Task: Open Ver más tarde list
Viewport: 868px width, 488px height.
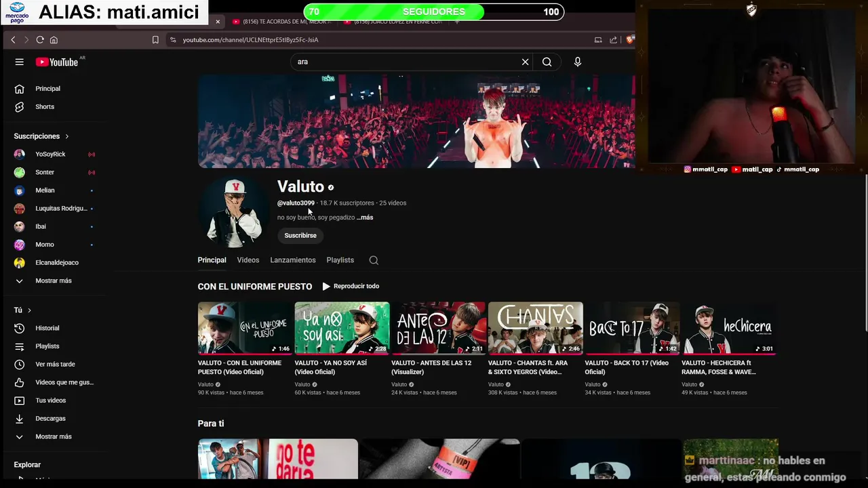Action: (x=54, y=364)
